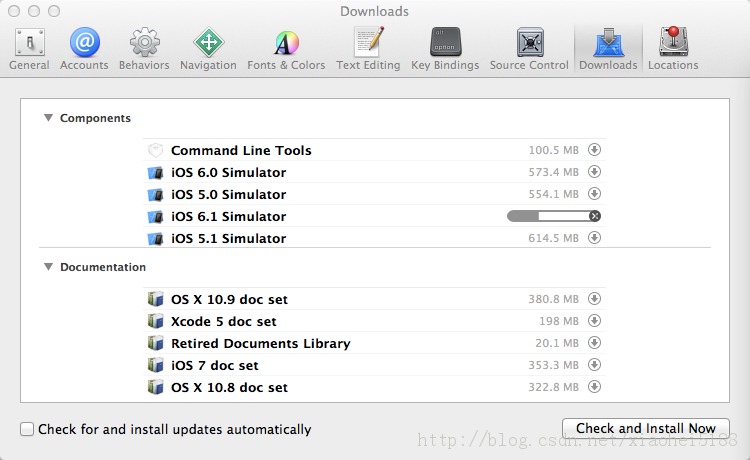Select the iOS 6.1 Simulator label
This screenshot has width=750, height=460.
(229, 216)
